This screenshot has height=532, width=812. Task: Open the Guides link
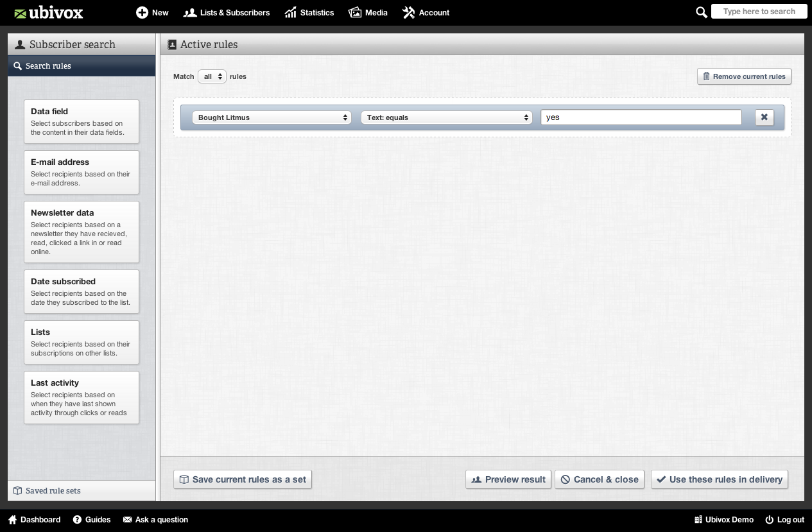click(92, 520)
